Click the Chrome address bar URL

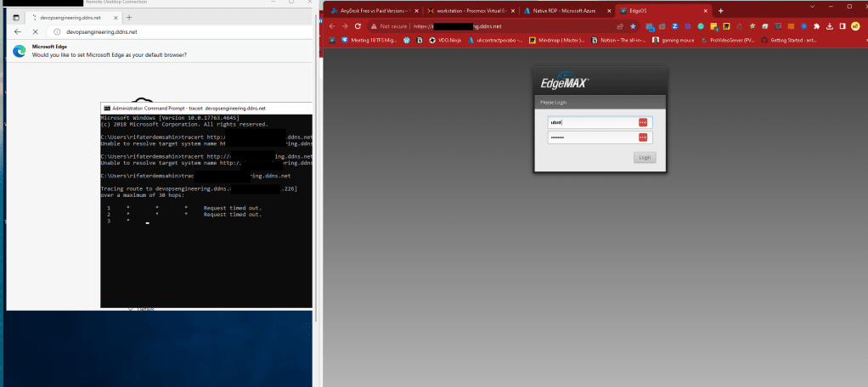457,26
